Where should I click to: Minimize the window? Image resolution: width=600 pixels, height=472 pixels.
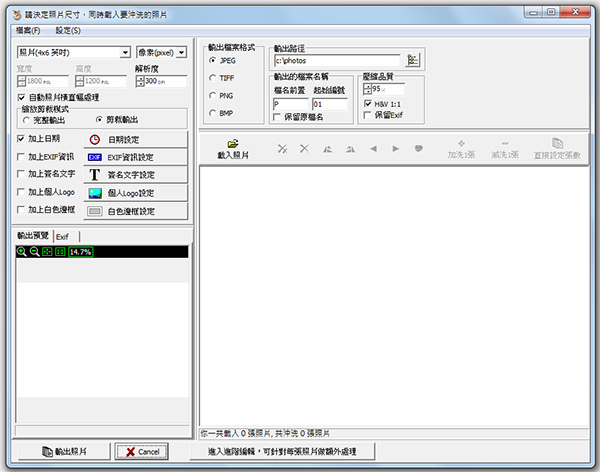point(533,13)
